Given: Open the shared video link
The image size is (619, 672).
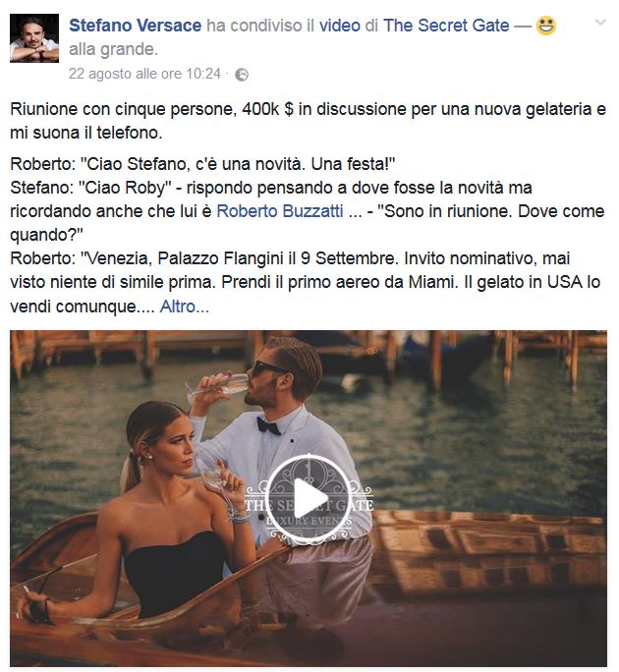Looking at the screenshot, I should point(340,26).
